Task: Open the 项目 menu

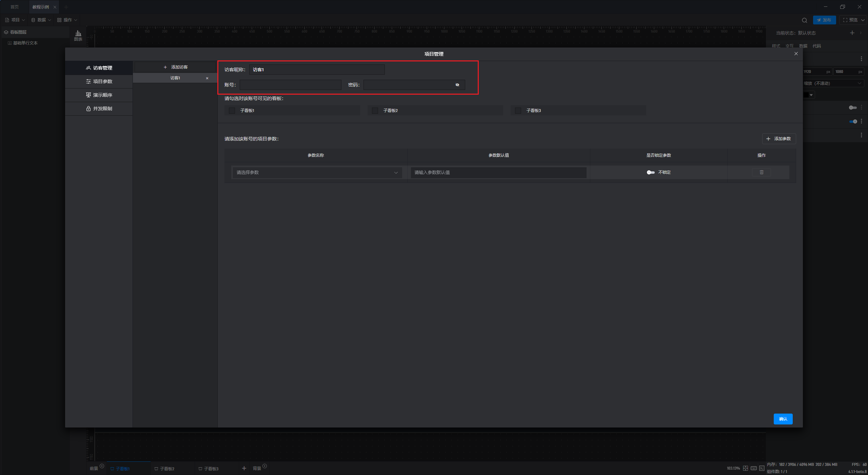Action: (15, 20)
